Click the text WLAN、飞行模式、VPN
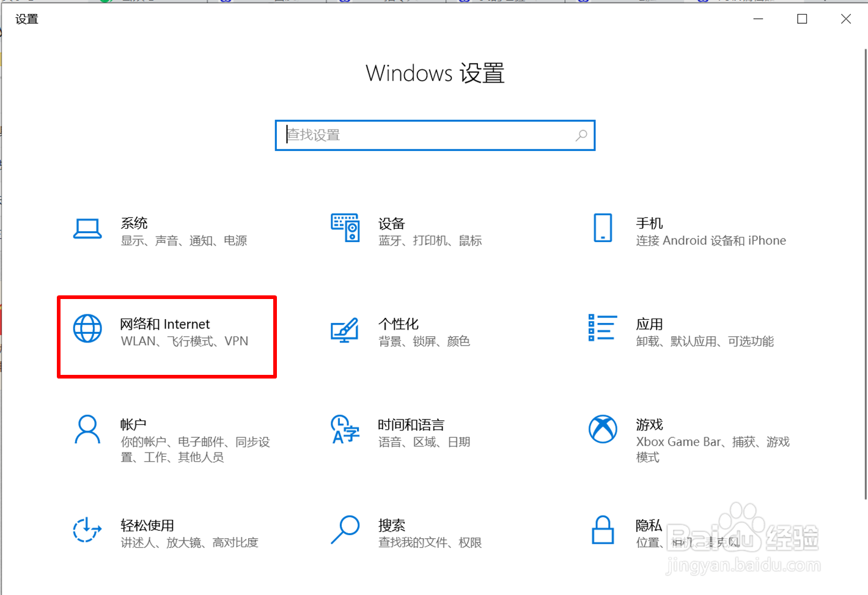 tap(185, 341)
